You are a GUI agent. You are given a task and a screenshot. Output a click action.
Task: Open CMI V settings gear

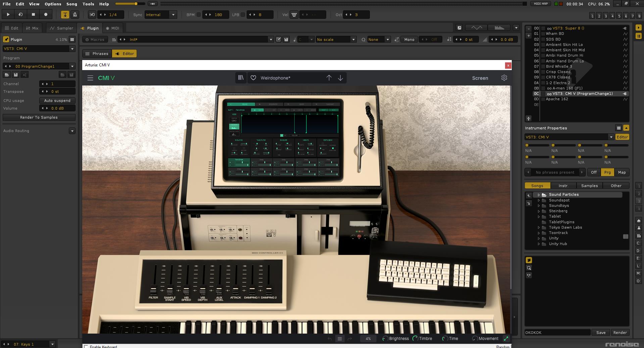coord(504,78)
